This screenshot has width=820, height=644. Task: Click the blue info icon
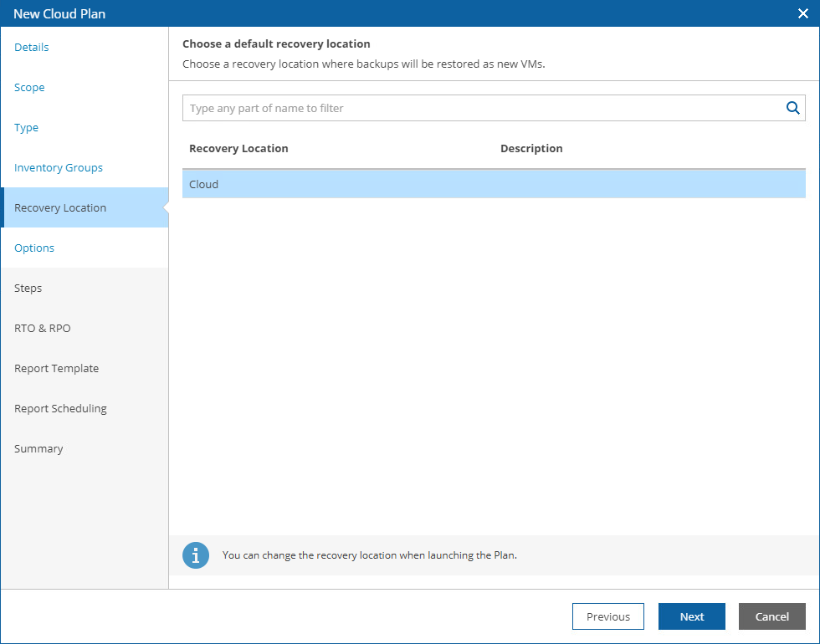[x=196, y=555]
